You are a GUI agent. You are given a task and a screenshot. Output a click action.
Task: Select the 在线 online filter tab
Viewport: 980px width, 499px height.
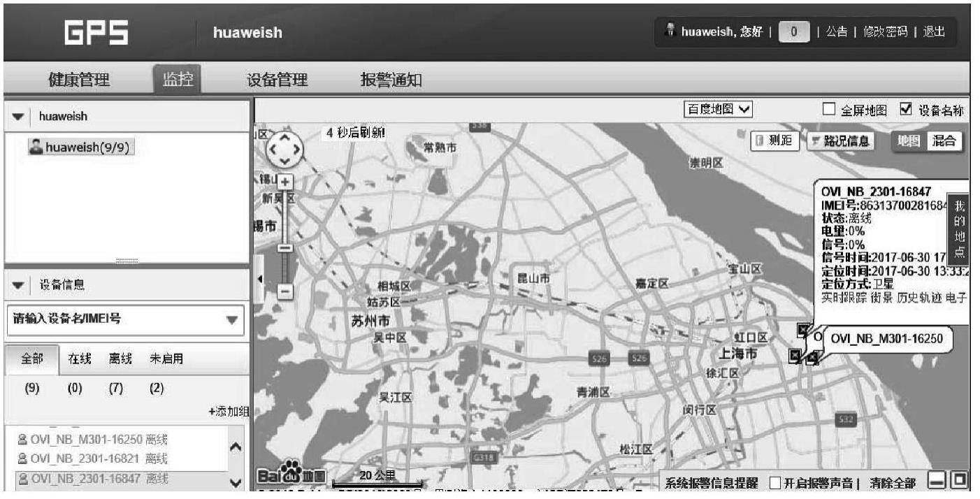[x=79, y=359]
